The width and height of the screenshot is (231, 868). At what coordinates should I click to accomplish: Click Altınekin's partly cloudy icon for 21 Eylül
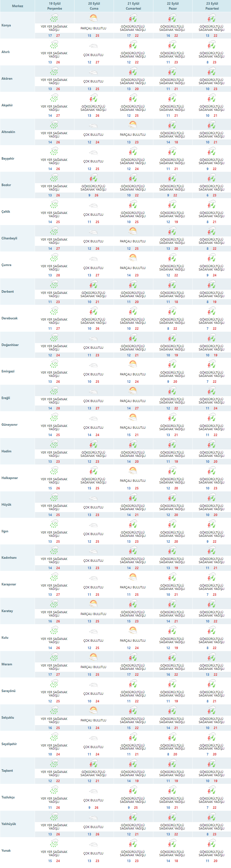[133, 125]
